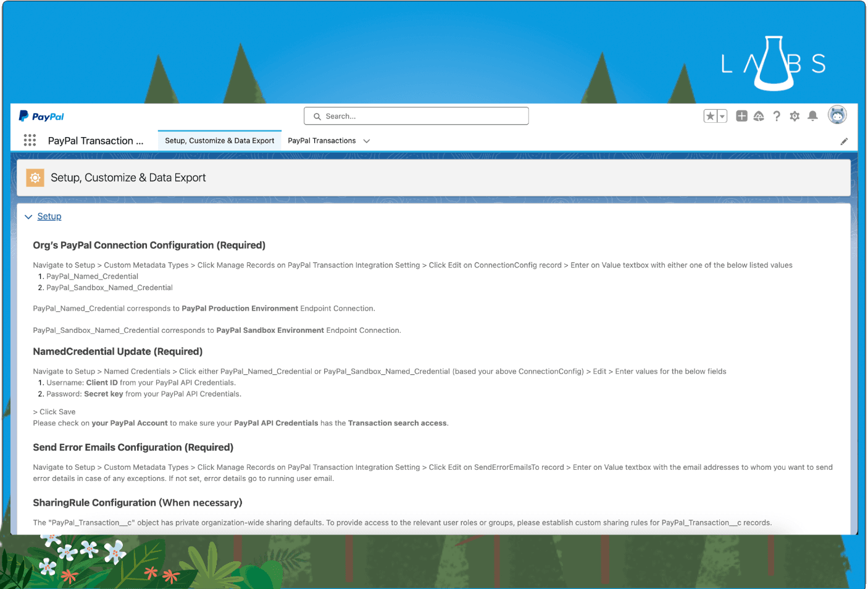Click the "Password: Secret key" list item
The width and height of the screenshot is (868, 589).
(144, 394)
